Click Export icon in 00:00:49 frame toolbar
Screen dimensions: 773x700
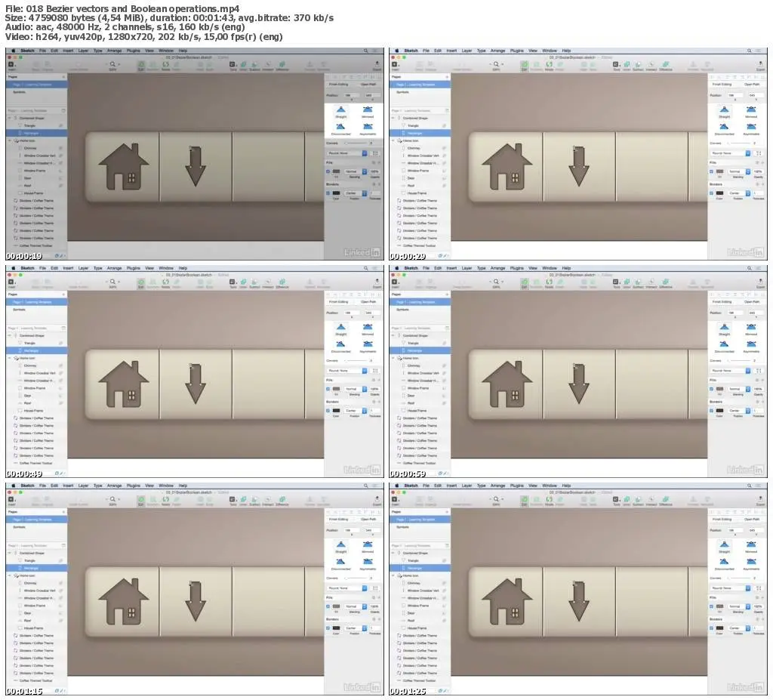(x=377, y=282)
